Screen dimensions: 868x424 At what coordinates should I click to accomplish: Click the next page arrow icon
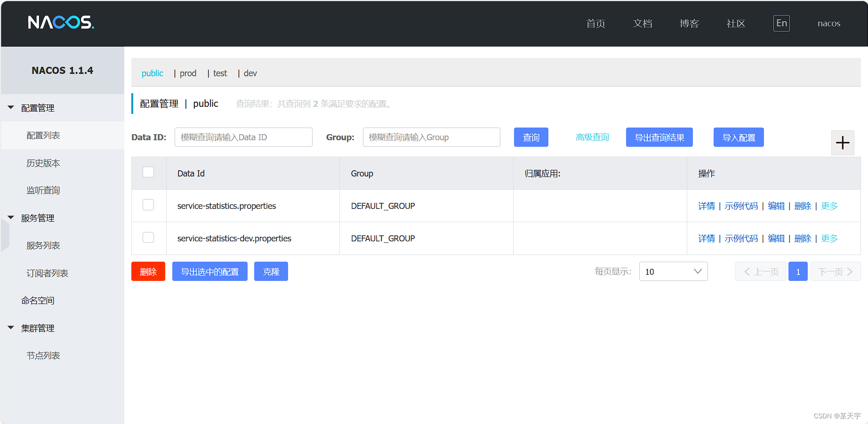[850, 272]
